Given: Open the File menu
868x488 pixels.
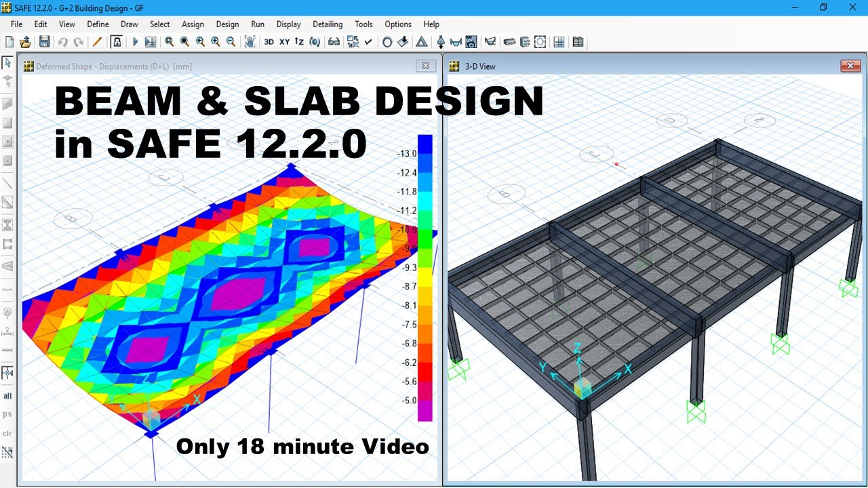Looking at the screenshot, I should (16, 24).
